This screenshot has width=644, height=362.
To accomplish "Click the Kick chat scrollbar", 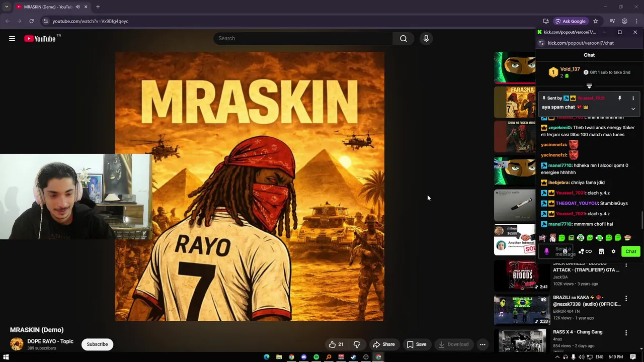I will coord(641,220).
